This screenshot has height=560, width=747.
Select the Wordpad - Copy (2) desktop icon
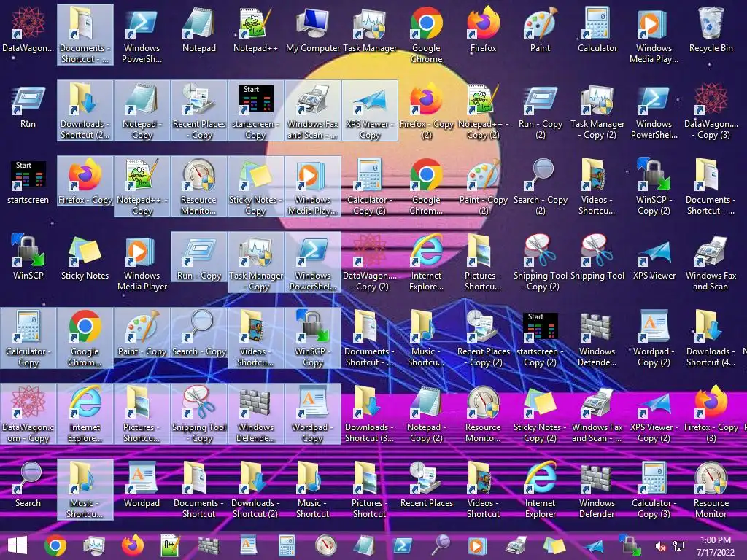pyautogui.click(x=654, y=339)
